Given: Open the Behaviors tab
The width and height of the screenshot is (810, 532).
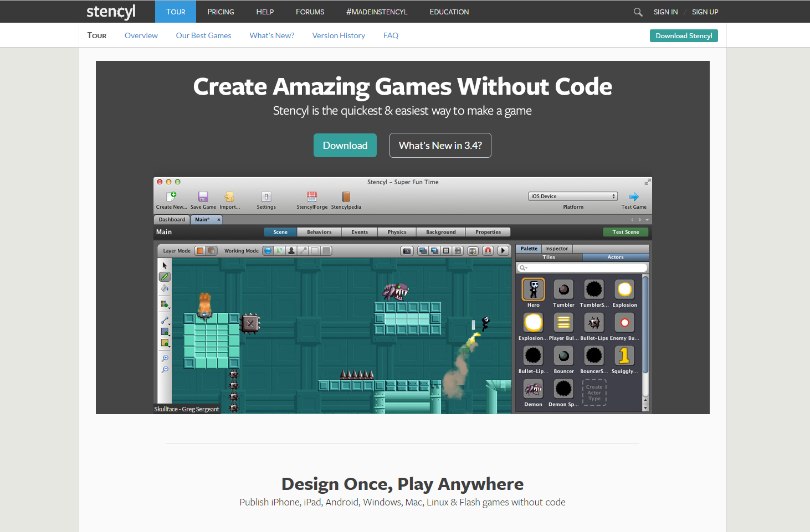Looking at the screenshot, I should (x=319, y=232).
